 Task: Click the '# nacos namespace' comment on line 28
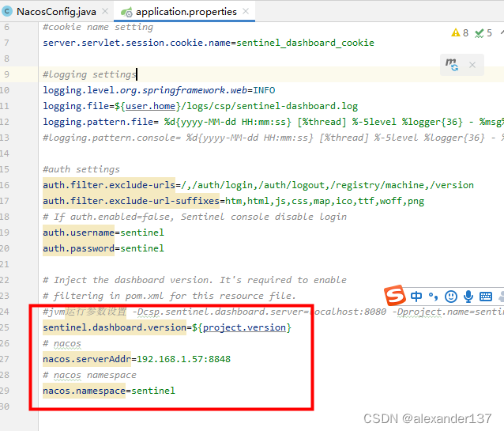[89, 375]
